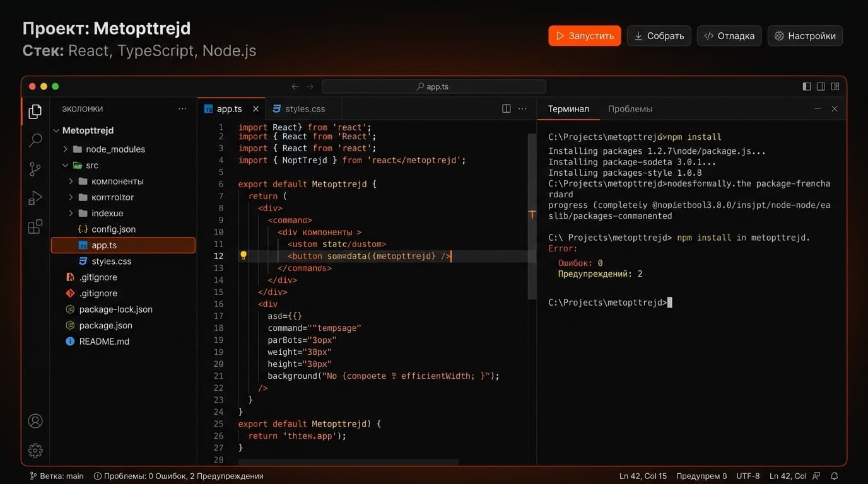This screenshot has height=484, width=868.
Task: Click the lightbulb quick-fix icon on line 12
Action: [243, 256]
